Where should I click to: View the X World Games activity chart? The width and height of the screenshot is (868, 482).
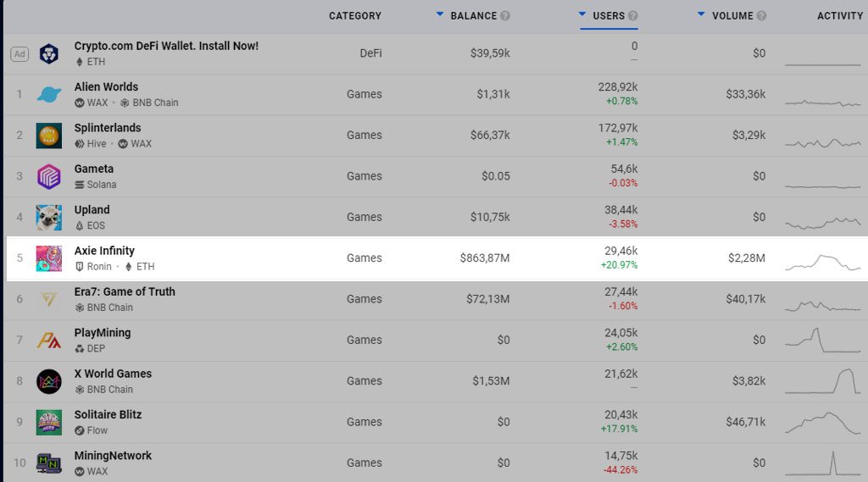[822, 381]
